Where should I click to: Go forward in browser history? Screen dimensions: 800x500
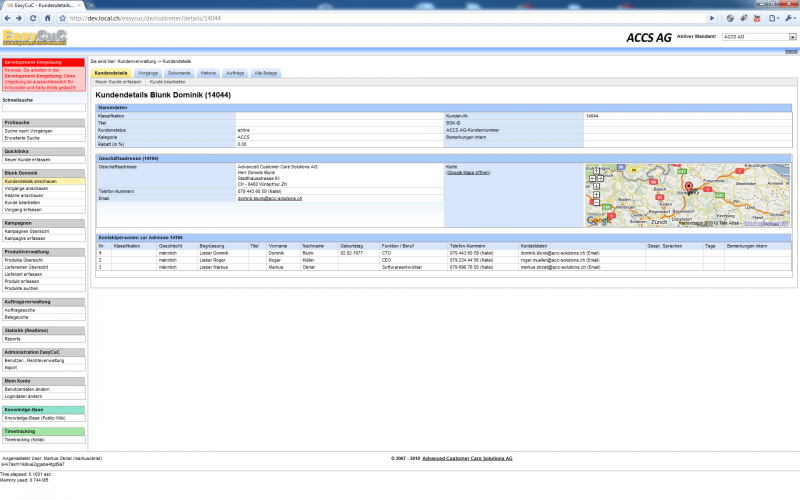click(x=19, y=18)
